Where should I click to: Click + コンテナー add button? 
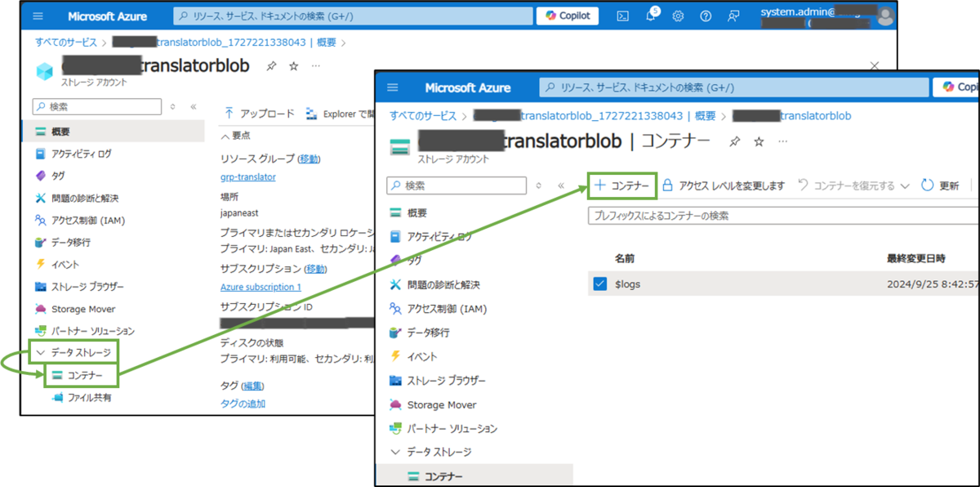pos(622,185)
